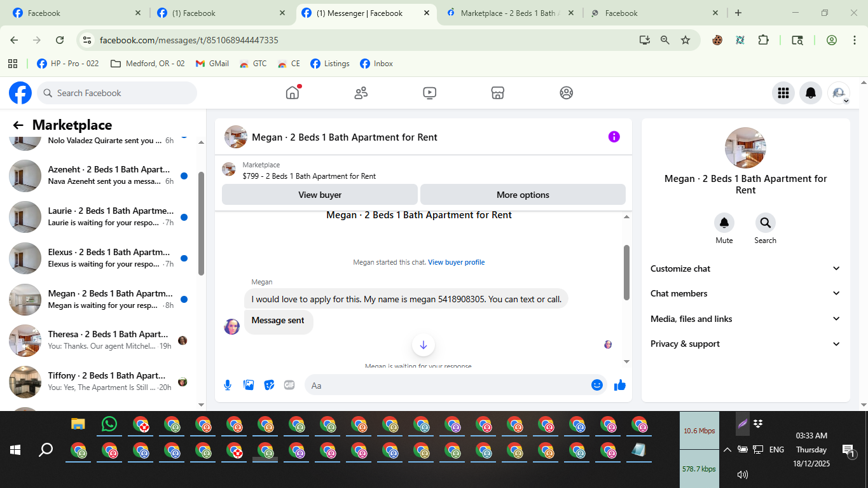
Task: Choose a GIF using the GIF icon
Action: tap(289, 385)
